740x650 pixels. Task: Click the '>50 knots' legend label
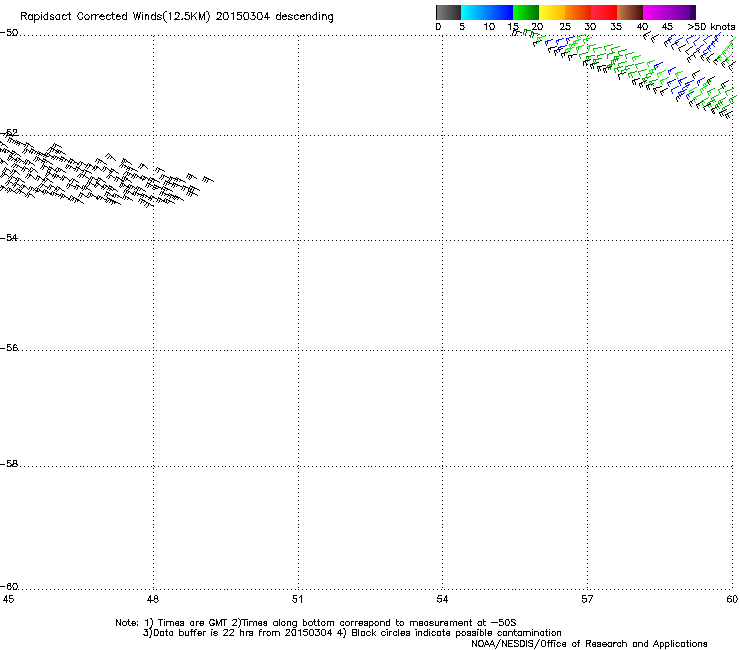711,27
